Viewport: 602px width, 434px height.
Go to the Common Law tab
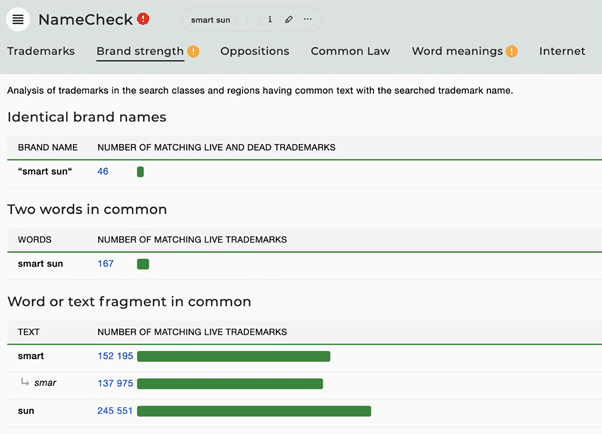pyautogui.click(x=350, y=51)
